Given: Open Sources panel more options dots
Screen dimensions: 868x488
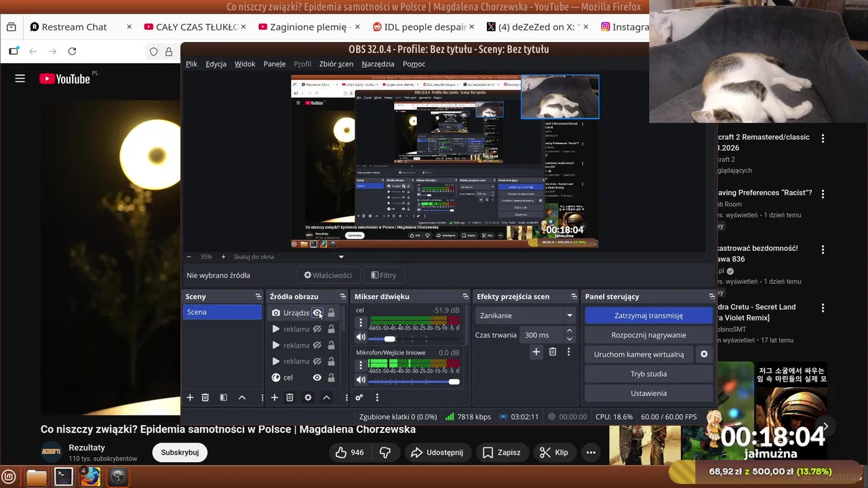Looking at the screenshot, I should 347,397.
